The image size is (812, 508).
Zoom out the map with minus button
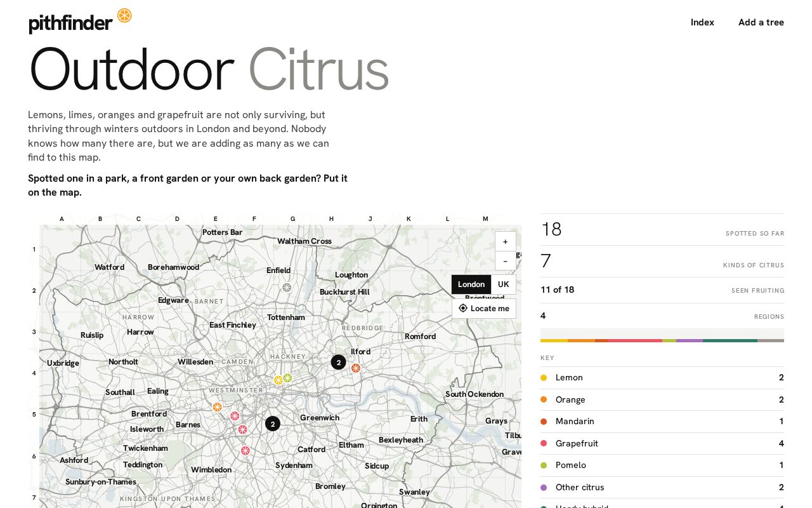coord(505,261)
